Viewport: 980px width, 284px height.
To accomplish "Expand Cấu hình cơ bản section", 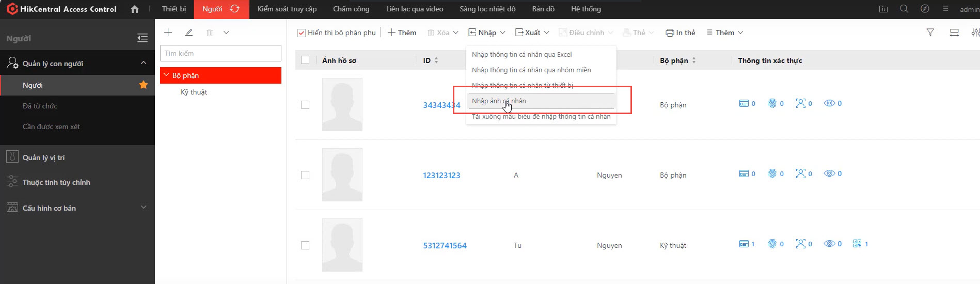I will pos(144,208).
